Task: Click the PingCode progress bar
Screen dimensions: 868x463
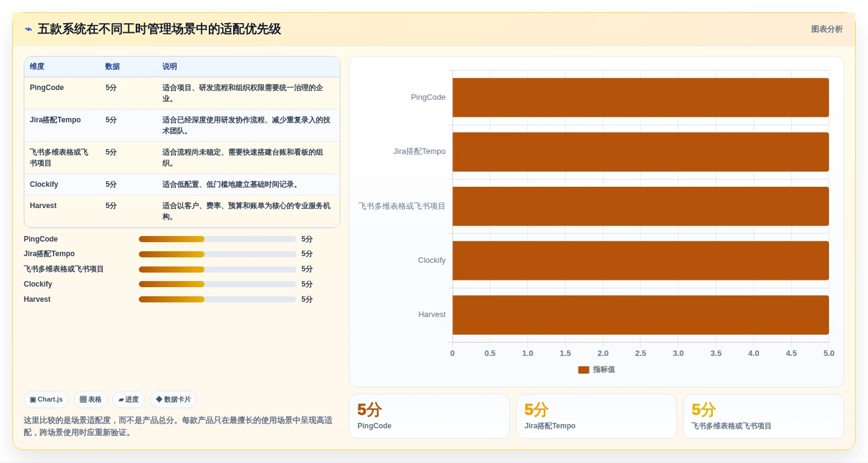Action: pyautogui.click(x=217, y=239)
